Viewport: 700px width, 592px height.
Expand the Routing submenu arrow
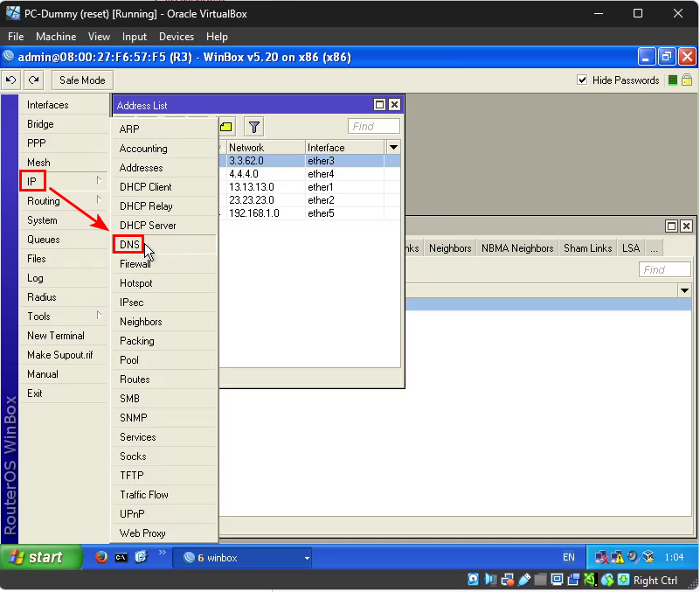[99, 199]
